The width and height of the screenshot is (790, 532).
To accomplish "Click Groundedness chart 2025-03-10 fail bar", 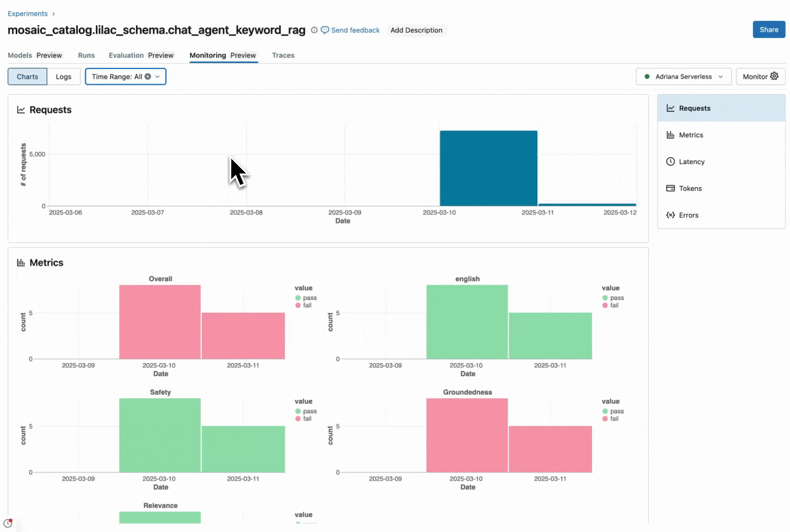I will [x=467, y=435].
